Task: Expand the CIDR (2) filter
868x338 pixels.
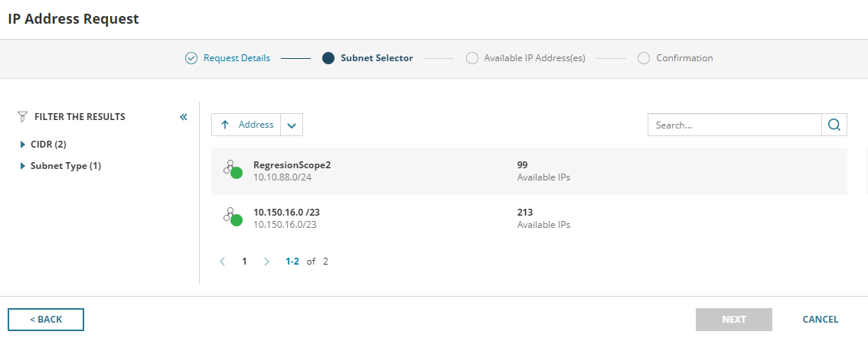Action: coord(24,144)
